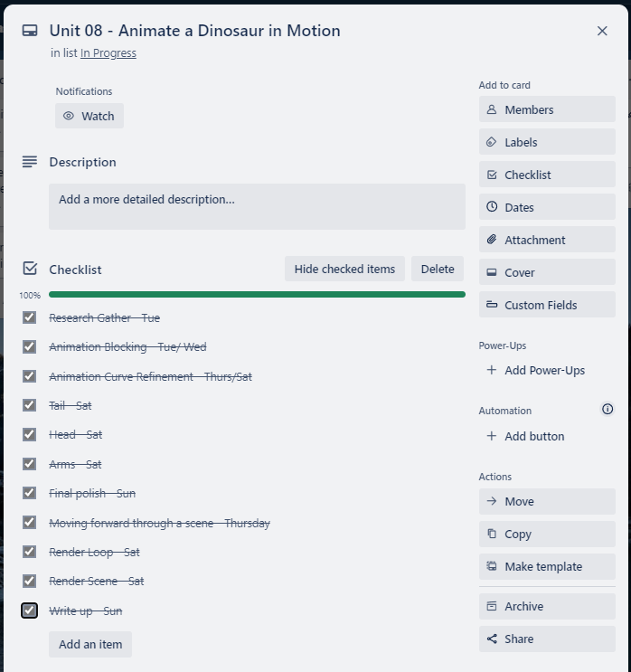The height and width of the screenshot is (672, 631).
Task: Click 'Animation Curve Refinement' item text
Action: 150,377
